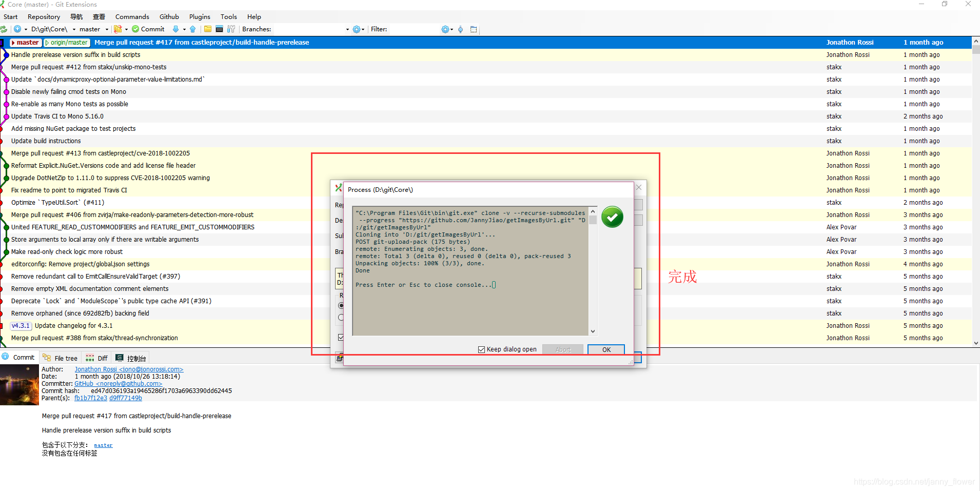Open the 导航 menu
The height and width of the screenshot is (491, 980).
click(x=76, y=17)
